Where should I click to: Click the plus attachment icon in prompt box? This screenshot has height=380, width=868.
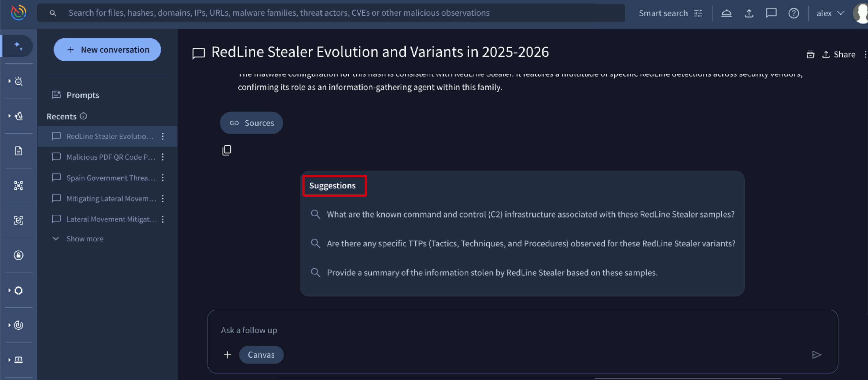[x=228, y=355]
